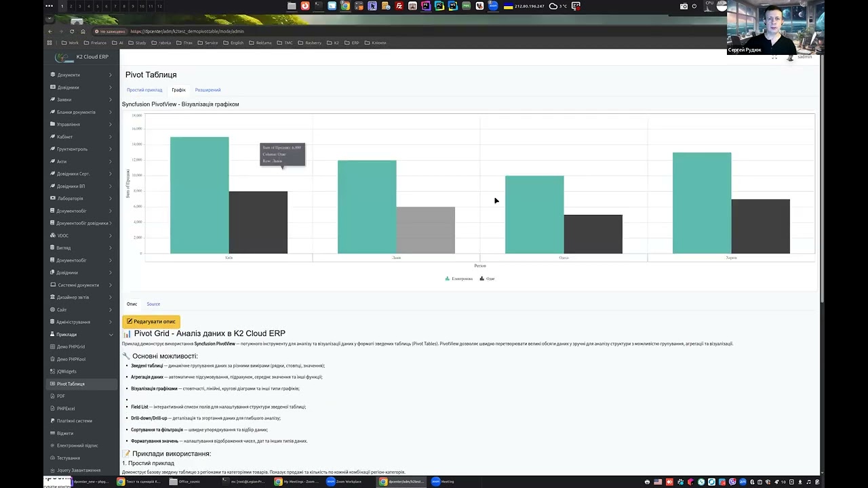The height and width of the screenshot is (488, 868).
Task: Expand the Адміністрування section
Action: [x=81, y=322]
